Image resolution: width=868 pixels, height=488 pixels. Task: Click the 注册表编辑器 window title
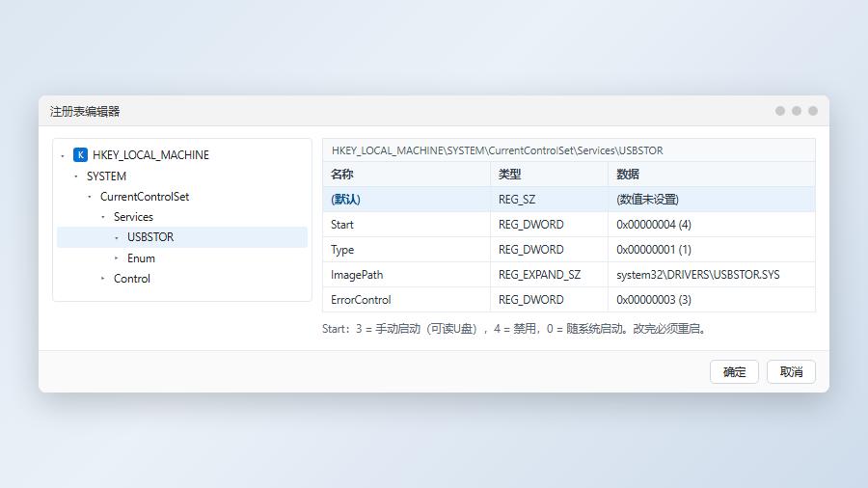click(x=85, y=111)
